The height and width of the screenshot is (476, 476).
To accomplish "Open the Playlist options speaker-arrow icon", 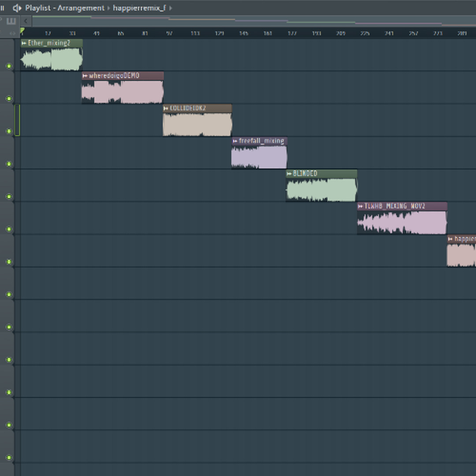I will point(17,8).
